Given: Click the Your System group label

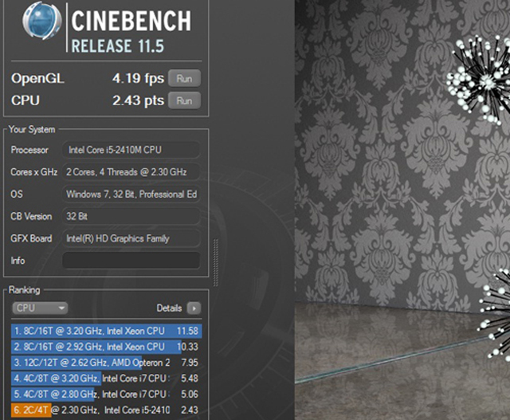Looking at the screenshot, I should [x=32, y=129].
